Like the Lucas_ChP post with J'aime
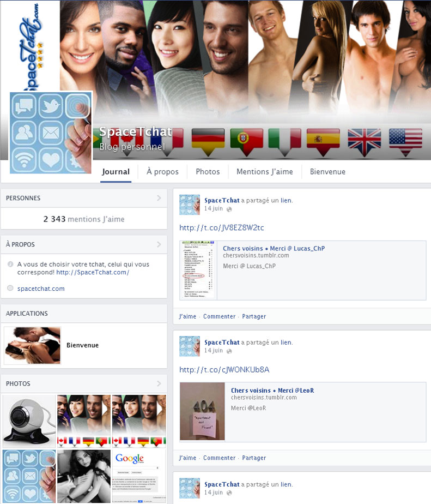 [187, 316]
